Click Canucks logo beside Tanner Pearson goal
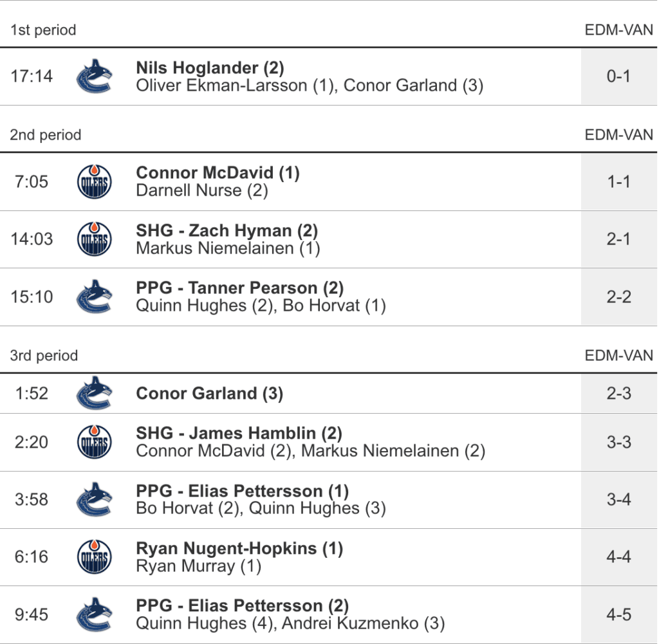Screen dimensions: 659x644 click(94, 297)
